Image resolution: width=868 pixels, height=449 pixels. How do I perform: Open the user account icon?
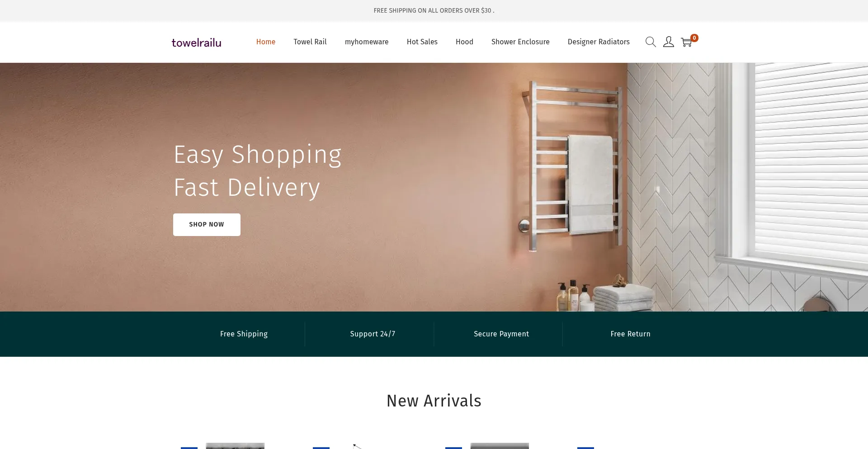pos(669,42)
